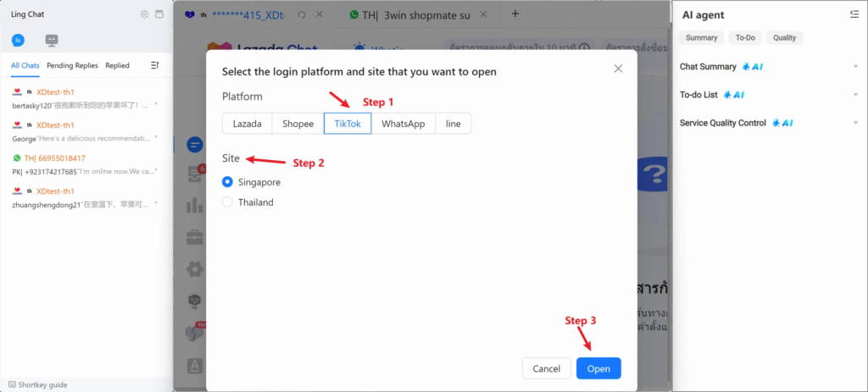This screenshot has width=868, height=392.
Task: Choose Lazada as the login platform
Action: click(x=247, y=124)
